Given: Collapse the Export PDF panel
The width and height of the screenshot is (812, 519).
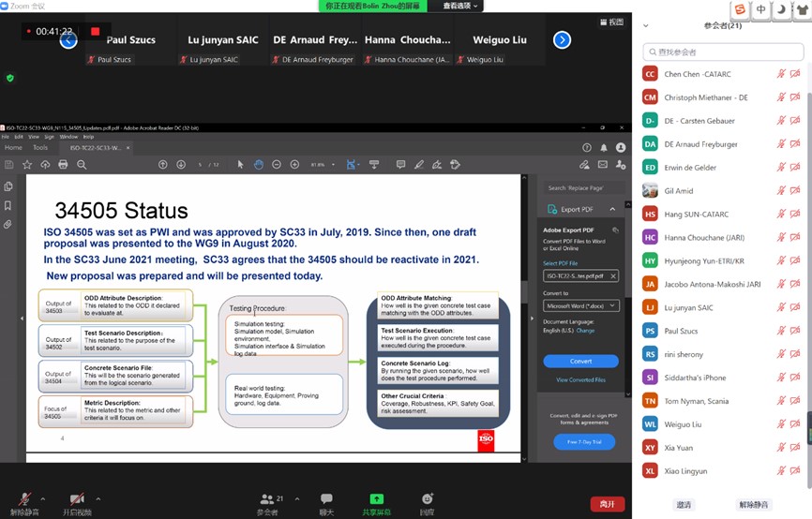Looking at the screenshot, I should pos(612,209).
